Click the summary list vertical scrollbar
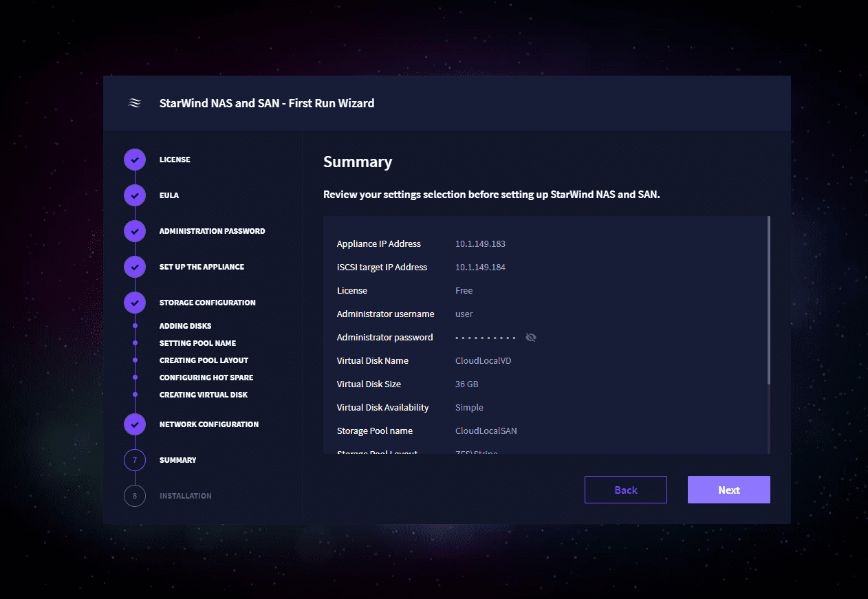 [768, 300]
